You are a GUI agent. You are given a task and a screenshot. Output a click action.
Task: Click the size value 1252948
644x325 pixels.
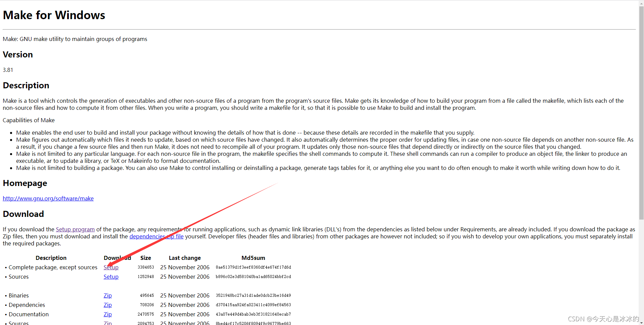[x=146, y=277]
